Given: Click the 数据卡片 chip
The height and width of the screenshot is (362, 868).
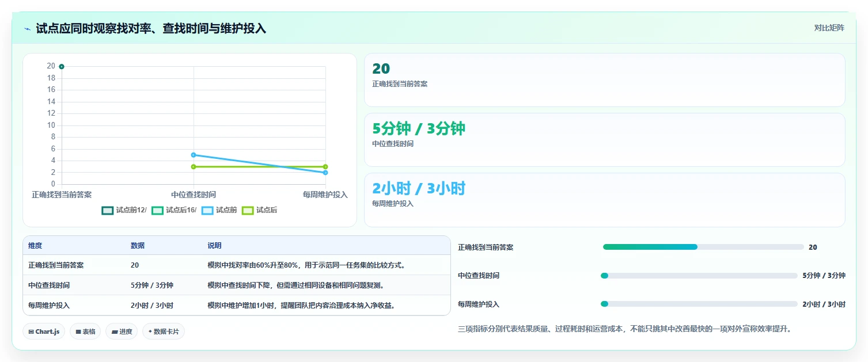Looking at the screenshot, I should click(164, 331).
